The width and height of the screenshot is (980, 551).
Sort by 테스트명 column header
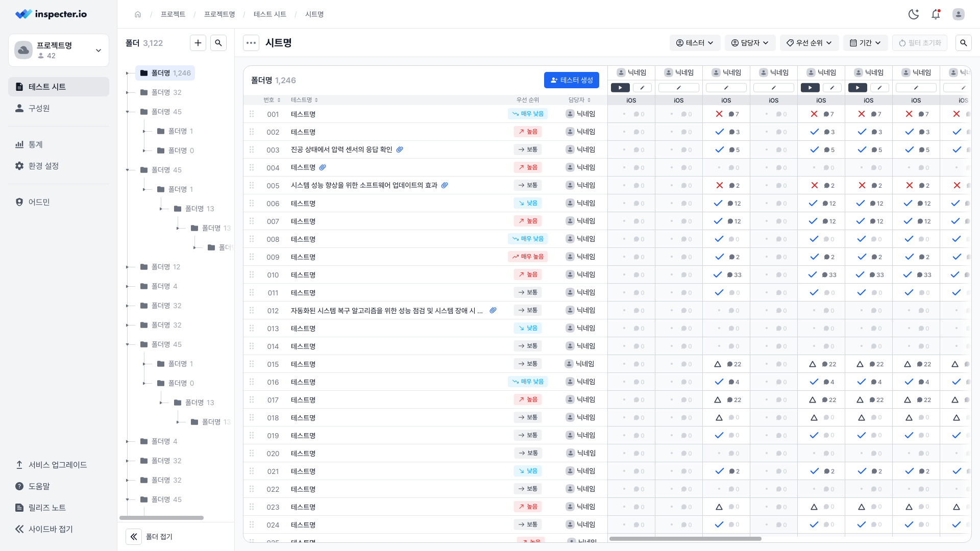tap(304, 100)
